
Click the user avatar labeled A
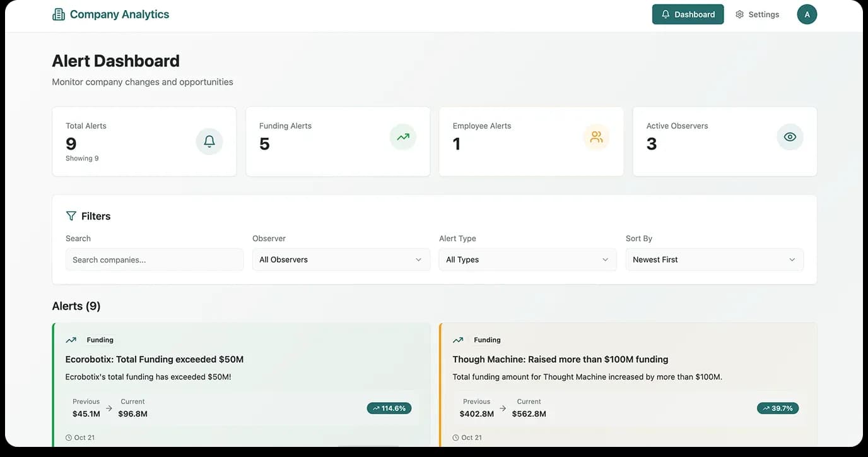[807, 15]
